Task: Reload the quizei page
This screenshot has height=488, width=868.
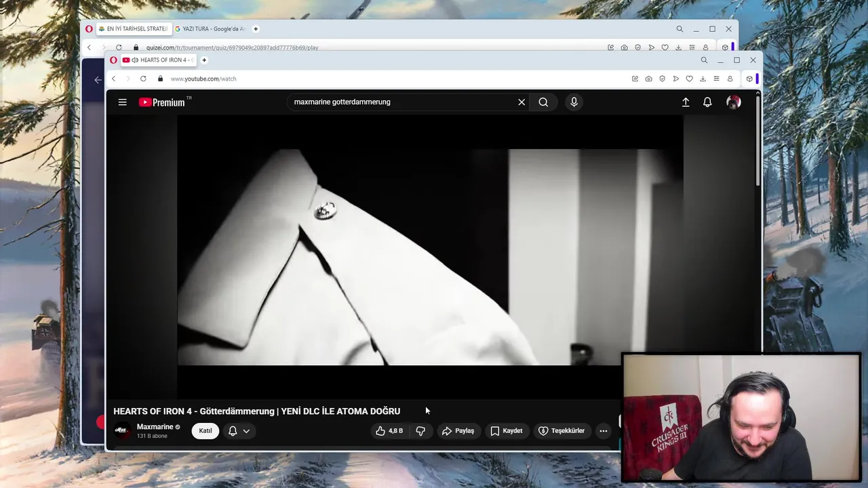Action: tap(119, 47)
